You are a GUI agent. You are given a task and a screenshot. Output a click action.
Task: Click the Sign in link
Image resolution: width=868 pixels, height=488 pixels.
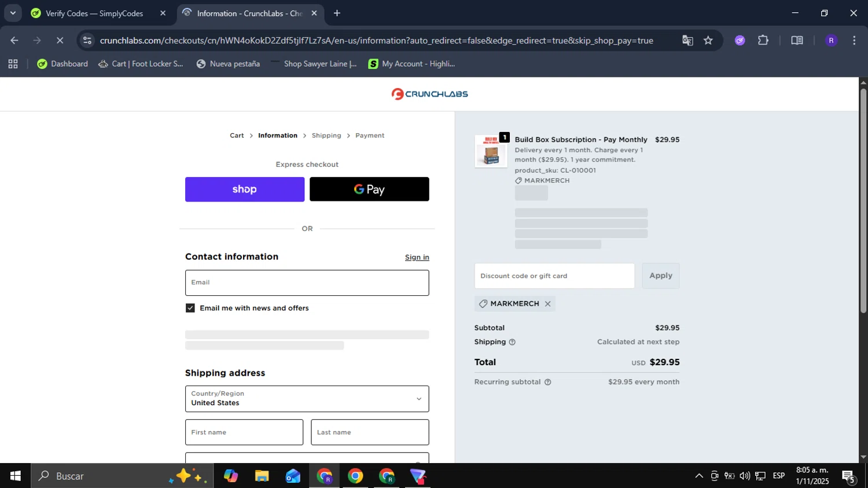tap(417, 257)
